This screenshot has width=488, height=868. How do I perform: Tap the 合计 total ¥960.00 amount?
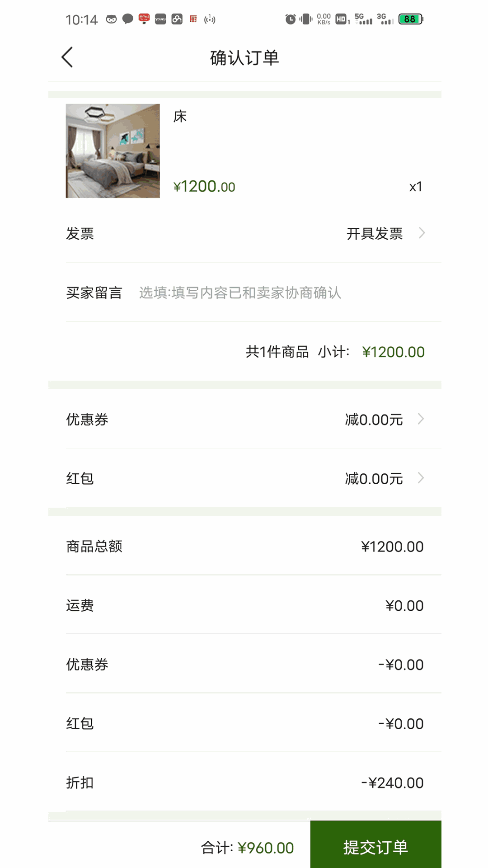tap(266, 848)
